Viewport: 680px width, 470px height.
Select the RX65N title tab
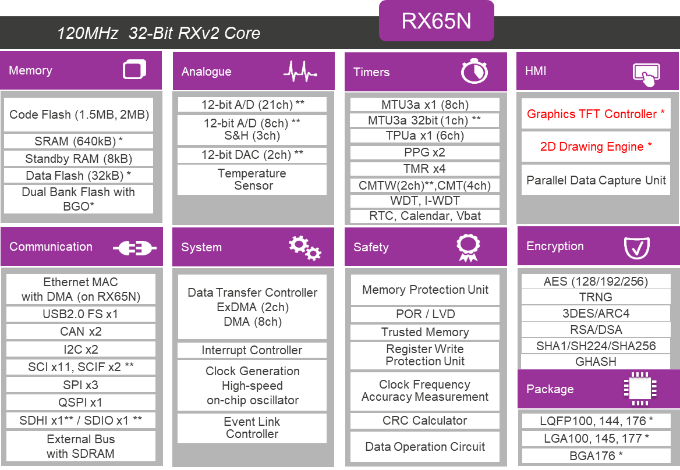tap(436, 21)
